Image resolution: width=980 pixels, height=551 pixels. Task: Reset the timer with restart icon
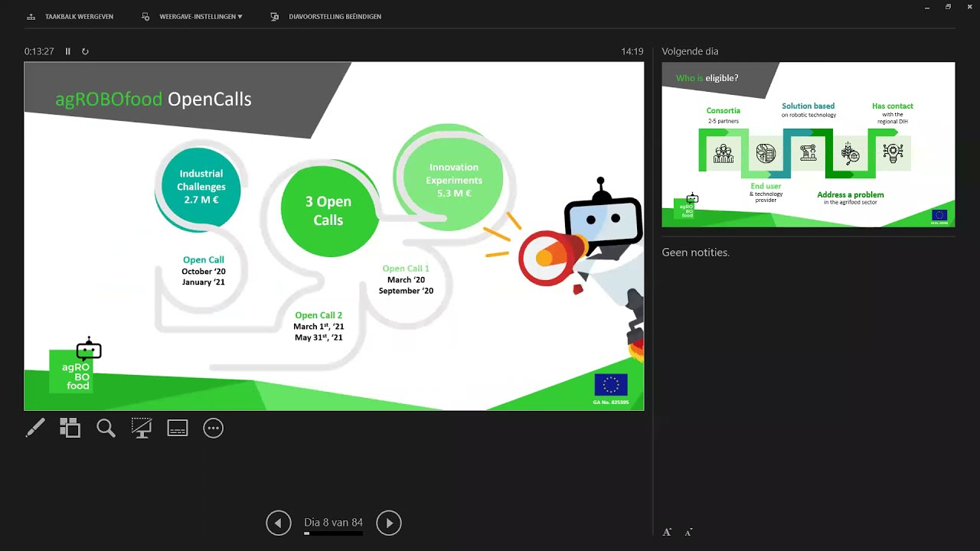85,51
